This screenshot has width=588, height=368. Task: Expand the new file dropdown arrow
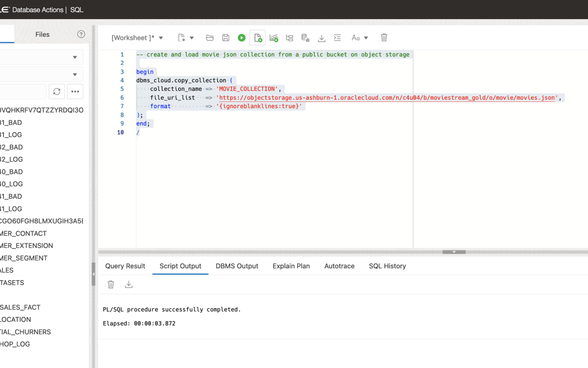pyautogui.click(x=192, y=38)
